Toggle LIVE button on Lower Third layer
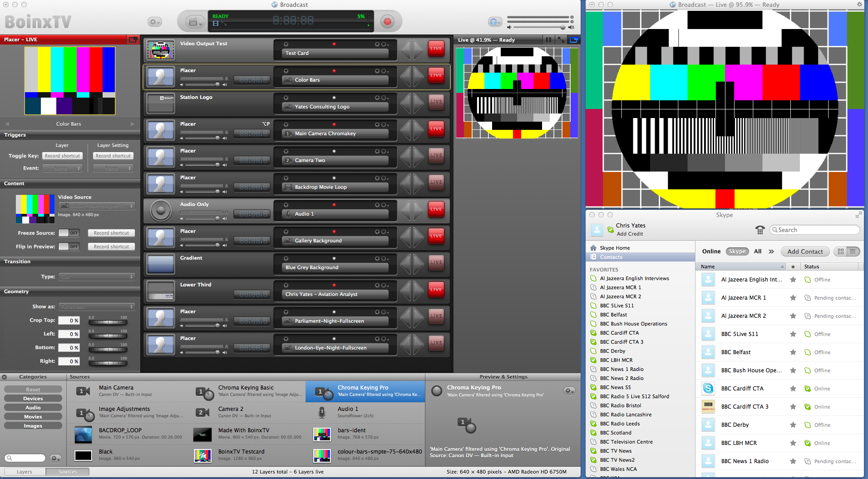Screen dimensions: 868x479 pos(436,289)
